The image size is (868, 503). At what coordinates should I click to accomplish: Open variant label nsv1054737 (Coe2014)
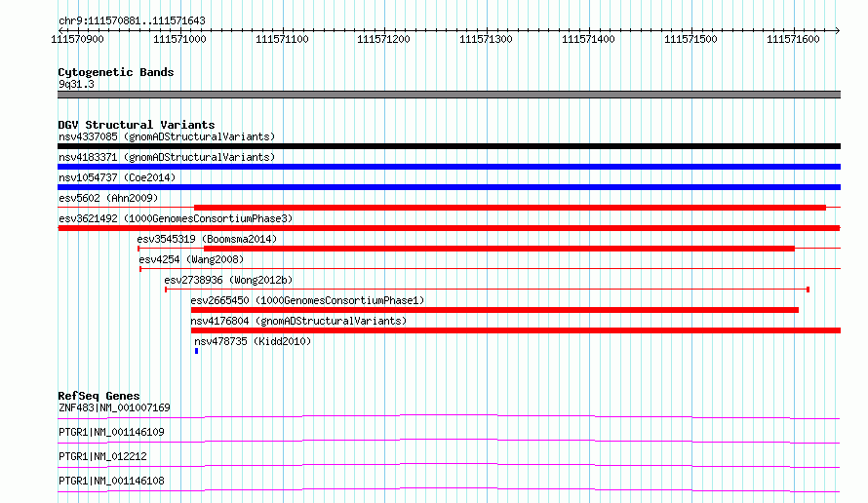click(x=117, y=177)
